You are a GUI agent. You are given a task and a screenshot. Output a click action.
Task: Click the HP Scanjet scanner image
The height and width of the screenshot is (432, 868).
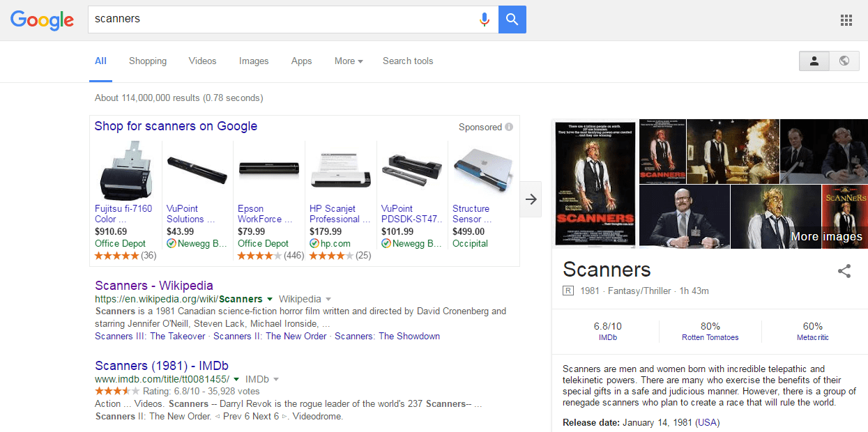coord(340,171)
